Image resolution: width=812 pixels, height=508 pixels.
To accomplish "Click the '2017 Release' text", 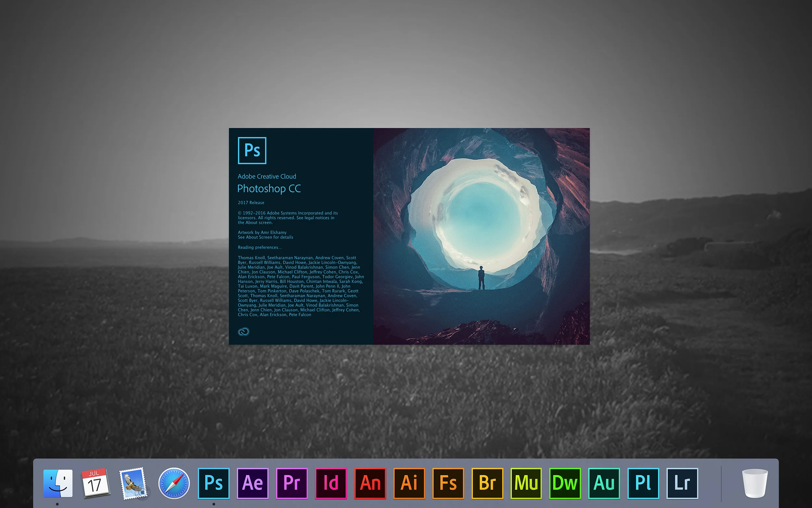I will coord(251,202).
